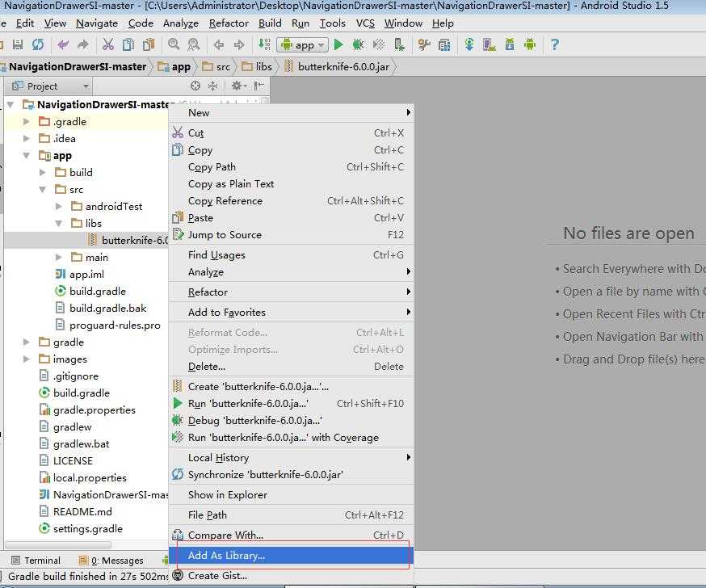Open the Edit menu
Screen dimensions: 706x588
coord(25,23)
